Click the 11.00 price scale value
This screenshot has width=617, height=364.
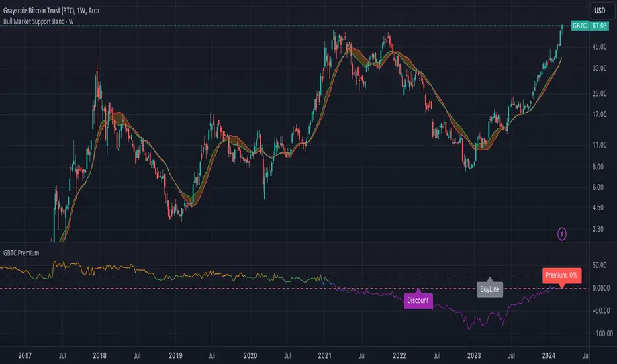pos(599,145)
